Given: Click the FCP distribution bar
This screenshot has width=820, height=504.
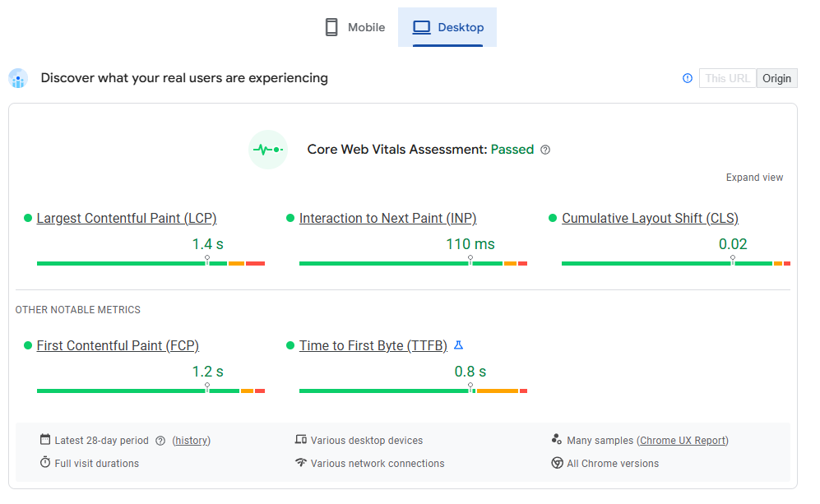Looking at the screenshot, I should 151,391.
